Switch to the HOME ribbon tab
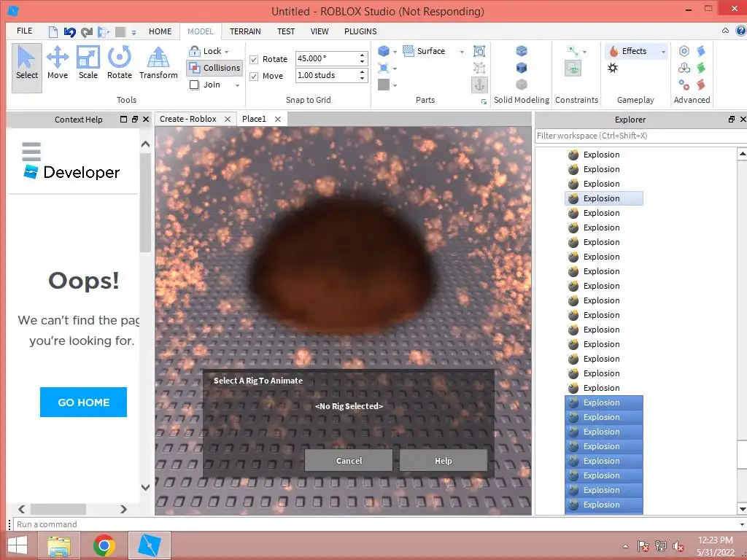 point(160,31)
